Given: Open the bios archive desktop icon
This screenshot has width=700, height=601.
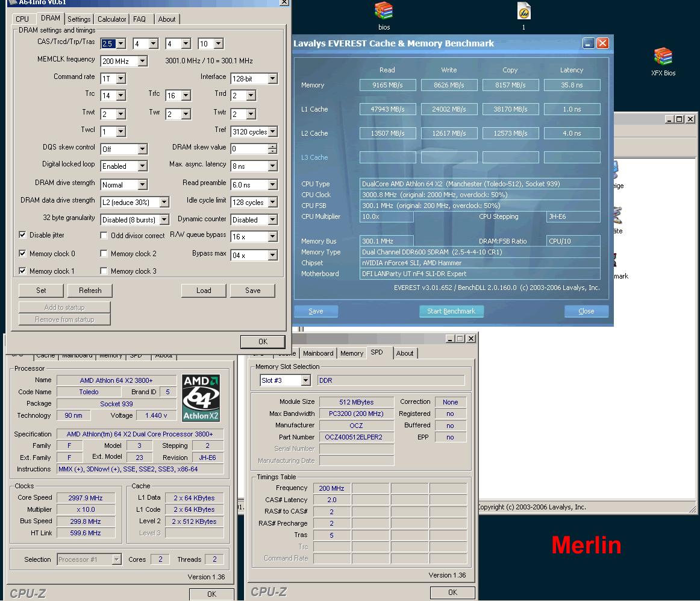Looking at the screenshot, I should pos(384,16).
